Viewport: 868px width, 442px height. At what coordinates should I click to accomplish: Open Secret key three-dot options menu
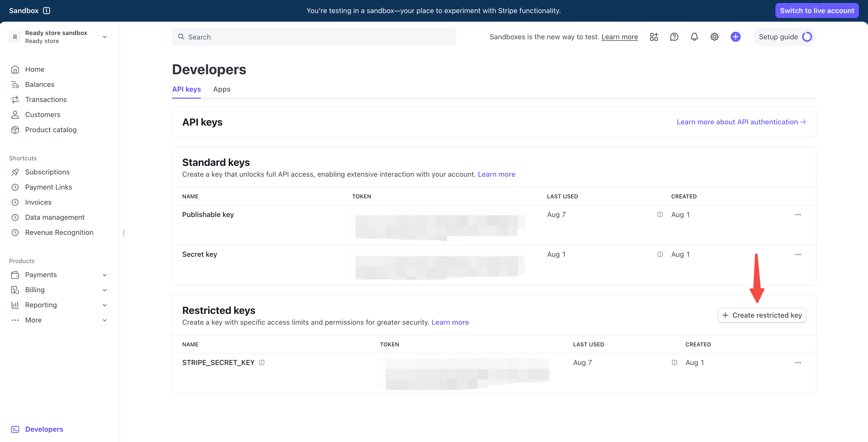point(798,254)
